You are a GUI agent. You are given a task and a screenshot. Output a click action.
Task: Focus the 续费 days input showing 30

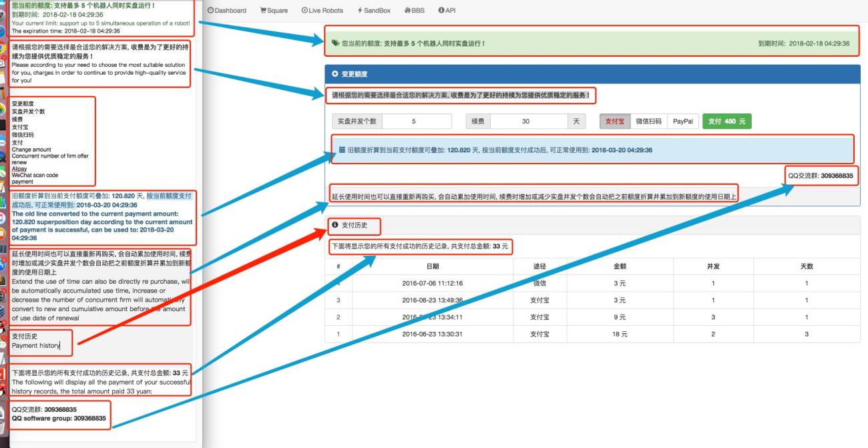529,122
